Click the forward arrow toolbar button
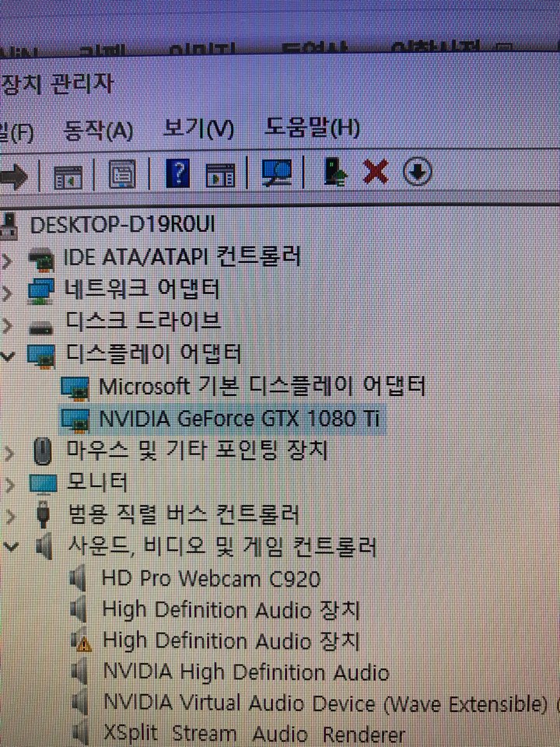The height and width of the screenshot is (747, 560). pos(12,176)
